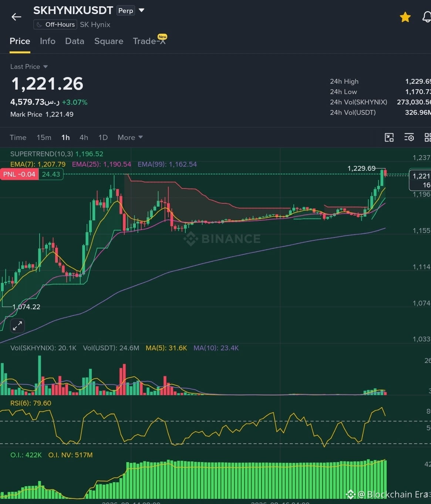This screenshot has width=431, height=504.
Task: Select the 15m interval
Action: coord(44,137)
